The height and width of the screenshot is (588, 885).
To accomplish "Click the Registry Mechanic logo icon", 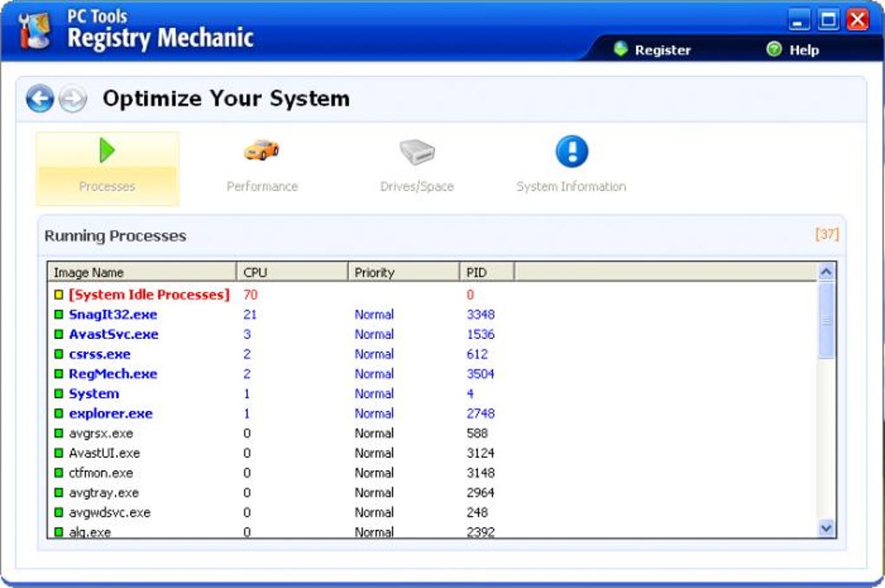I will point(34,30).
